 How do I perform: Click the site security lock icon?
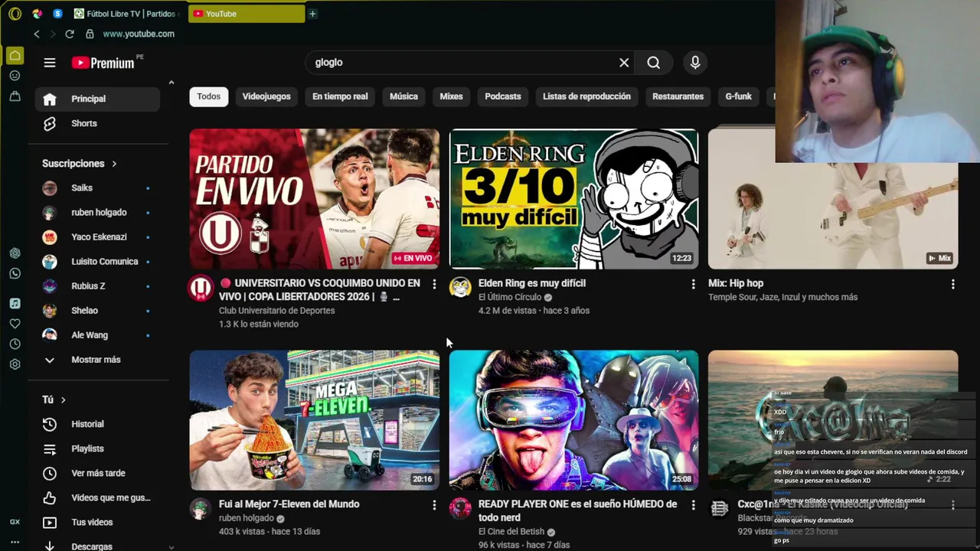[x=90, y=34]
